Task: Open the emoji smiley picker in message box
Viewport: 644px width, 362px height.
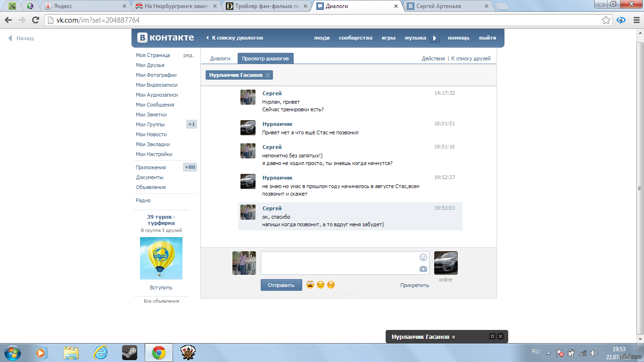Action: click(423, 257)
